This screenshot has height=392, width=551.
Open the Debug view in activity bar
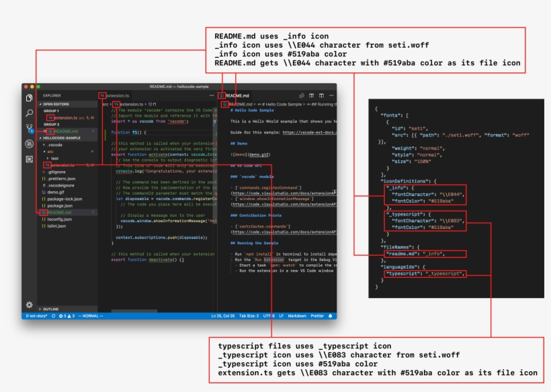(x=29, y=144)
